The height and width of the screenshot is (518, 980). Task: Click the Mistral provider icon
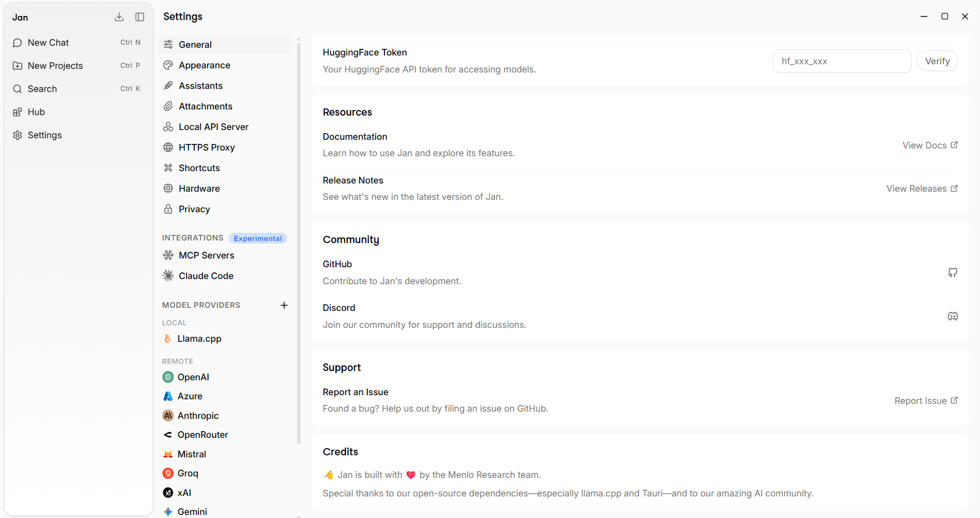[168, 454]
